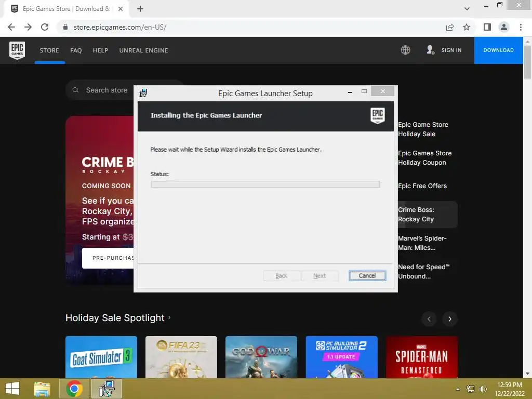The image size is (532, 399).
Task: Open the network tray icon
Action: 471,389
